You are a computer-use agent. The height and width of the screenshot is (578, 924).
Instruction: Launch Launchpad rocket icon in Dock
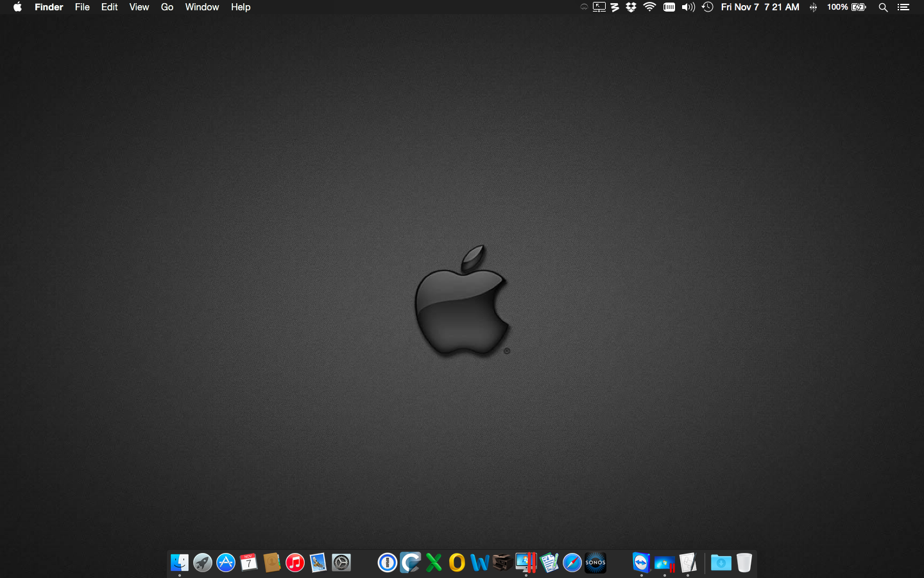(203, 563)
